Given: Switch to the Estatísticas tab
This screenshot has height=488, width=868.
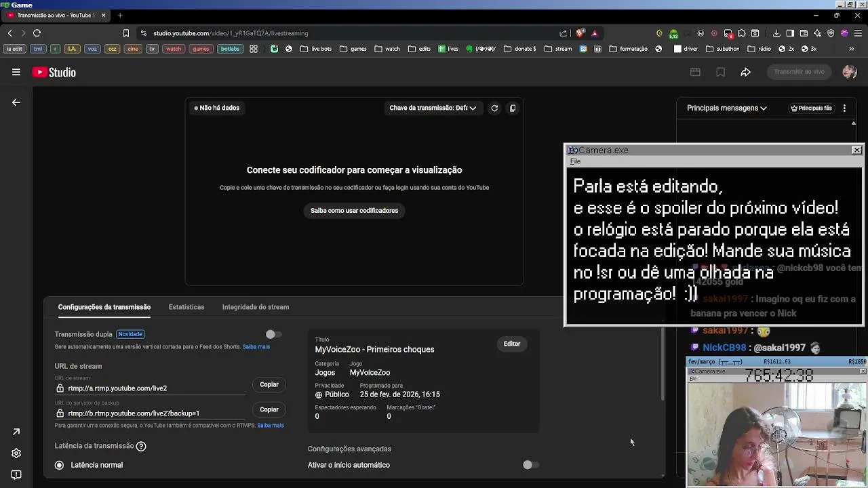Looking at the screenshot, I should (186, 307).
